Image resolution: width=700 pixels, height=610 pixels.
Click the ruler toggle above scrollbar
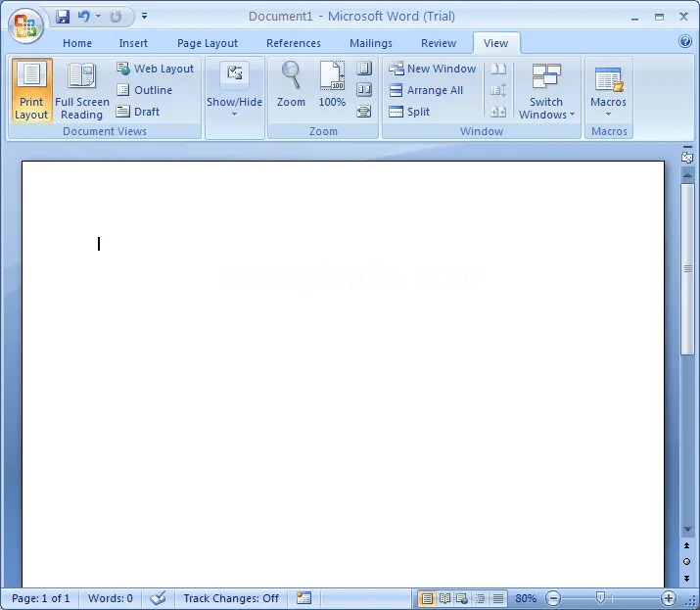coord(687,156)
